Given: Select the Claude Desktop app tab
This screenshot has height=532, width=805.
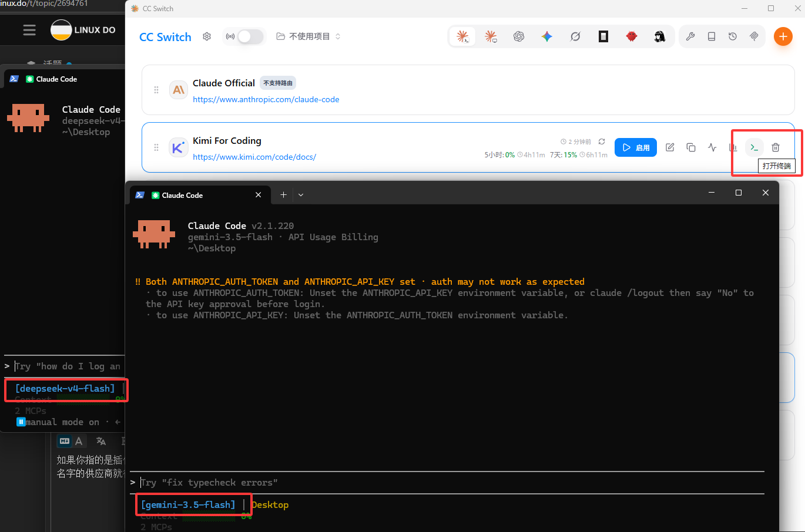Looking at the screenshot, I should click(x=491, y=36).
